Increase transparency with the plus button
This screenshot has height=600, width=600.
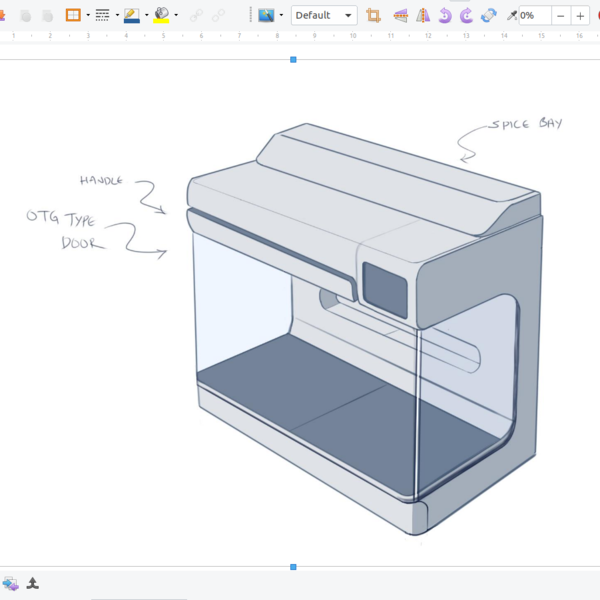coord(580,15)
